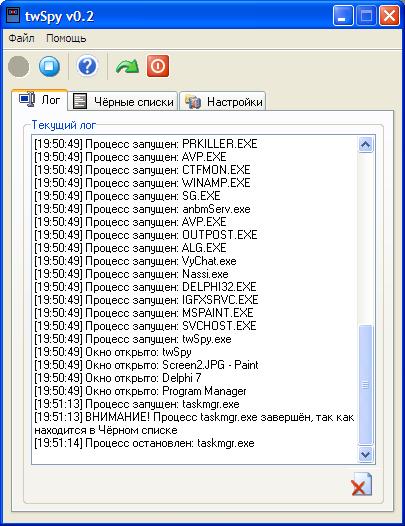Screen dimensions: 405x526
Task: Click the WINAMP.EXE log entry
Action: [x=142, y=183]
